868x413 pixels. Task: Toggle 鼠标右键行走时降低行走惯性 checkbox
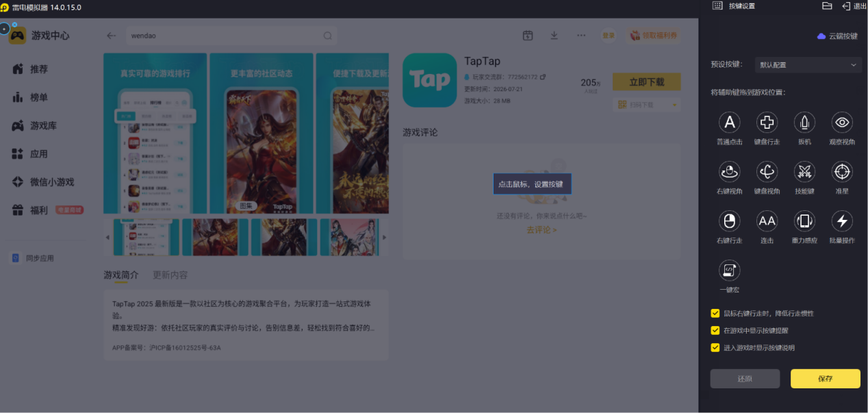(715, 313)
